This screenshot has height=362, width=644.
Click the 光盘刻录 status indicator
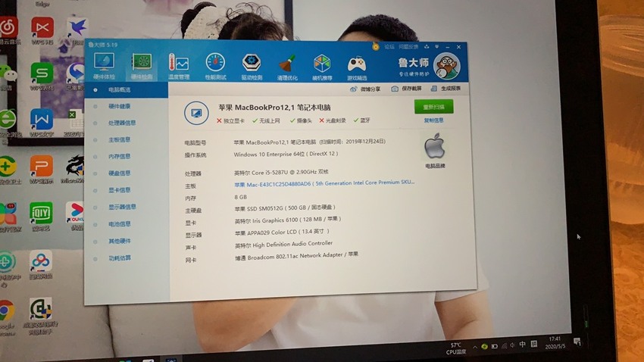point(333,120)
